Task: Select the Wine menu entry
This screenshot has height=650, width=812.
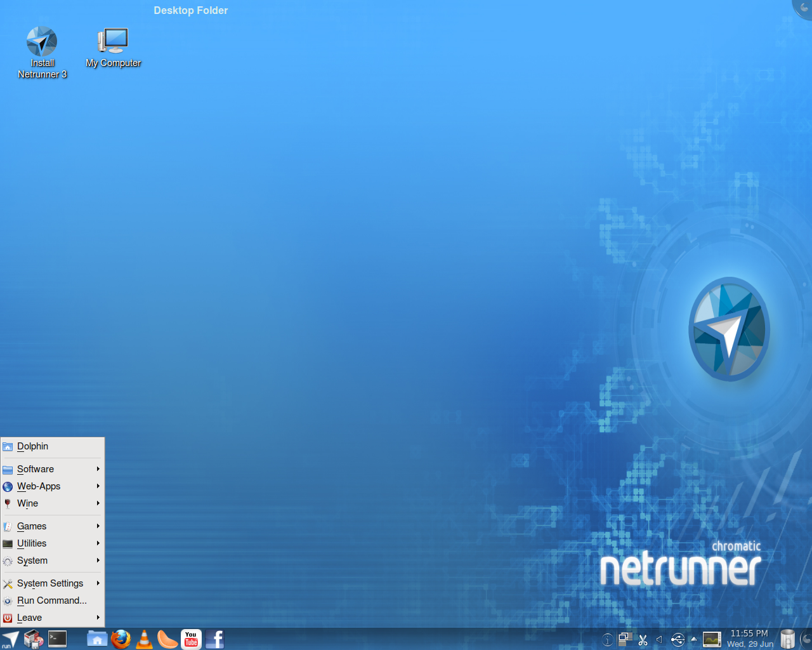Action: [x=53, y=503]
